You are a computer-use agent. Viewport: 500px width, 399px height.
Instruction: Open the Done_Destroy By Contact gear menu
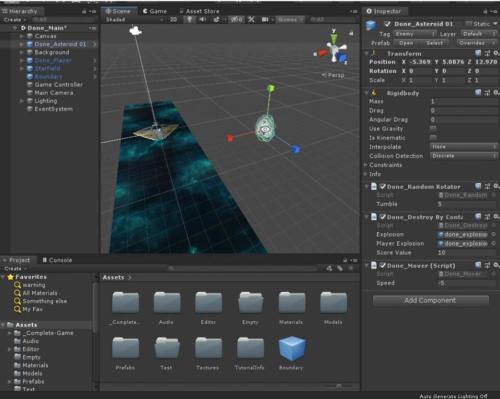pyautogui.click(x=496, y=217)
